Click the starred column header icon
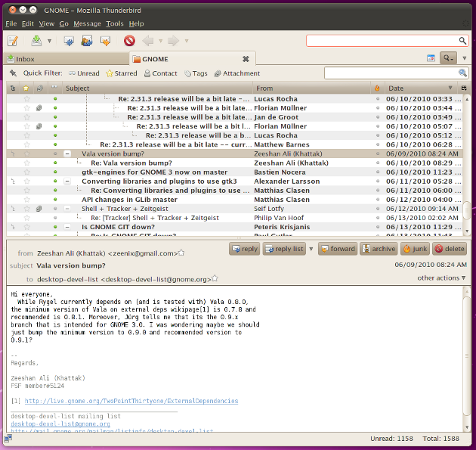 click(26, 88)
